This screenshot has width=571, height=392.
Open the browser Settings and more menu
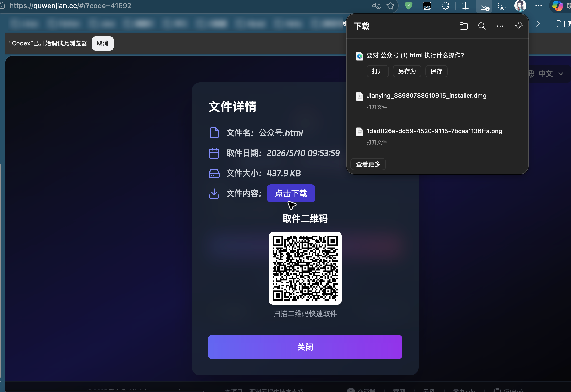pos(539,6)
